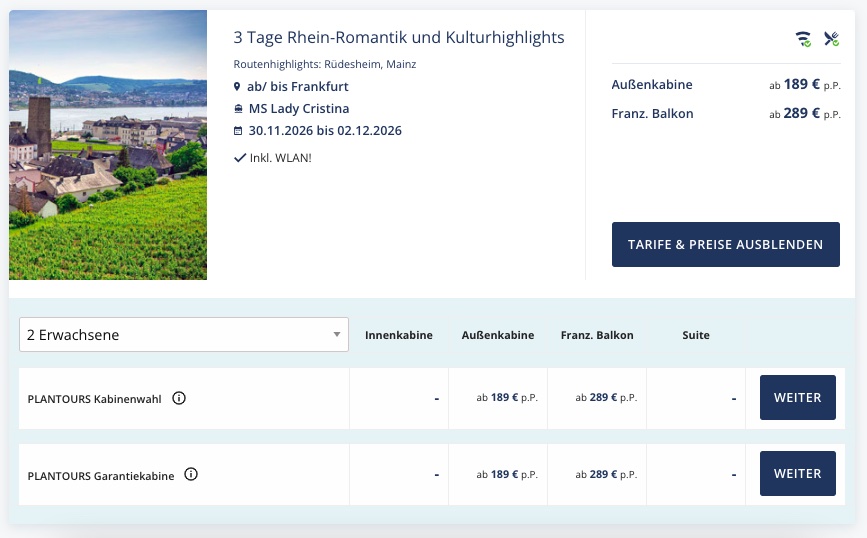Click the summary price ab 189 € p.P.
Viewport: 867px width, 538px height.
[805, 85]
